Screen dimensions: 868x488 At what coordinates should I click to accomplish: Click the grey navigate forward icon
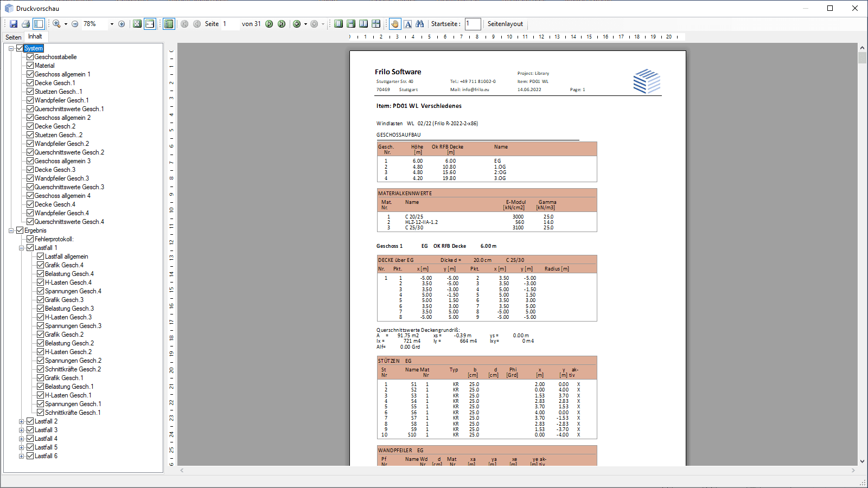tap(314, 24)
